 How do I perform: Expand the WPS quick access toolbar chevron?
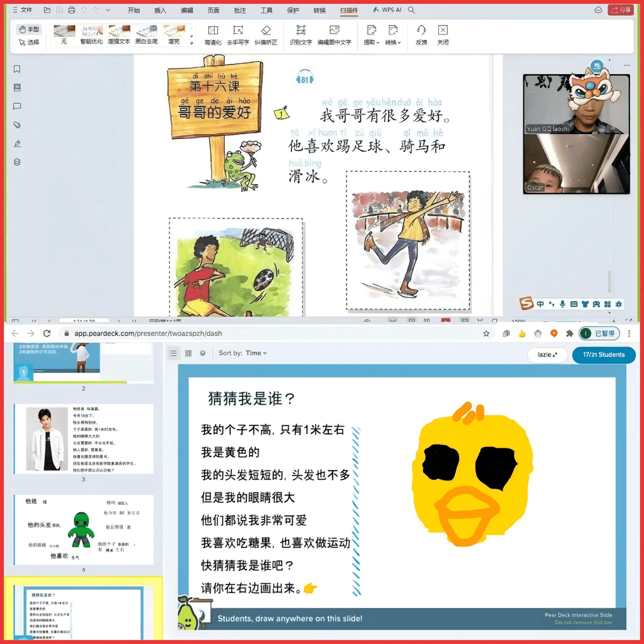point(107,10)
